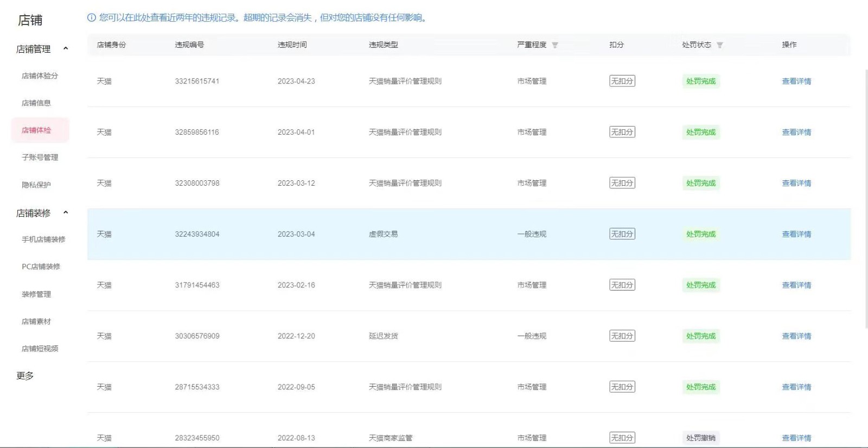Image resolution: width=868 pixels, height=448 pixels.
Task: Open 隐私保护 in the sidebar
Action: pyautogui.click(x=36, y=185)
